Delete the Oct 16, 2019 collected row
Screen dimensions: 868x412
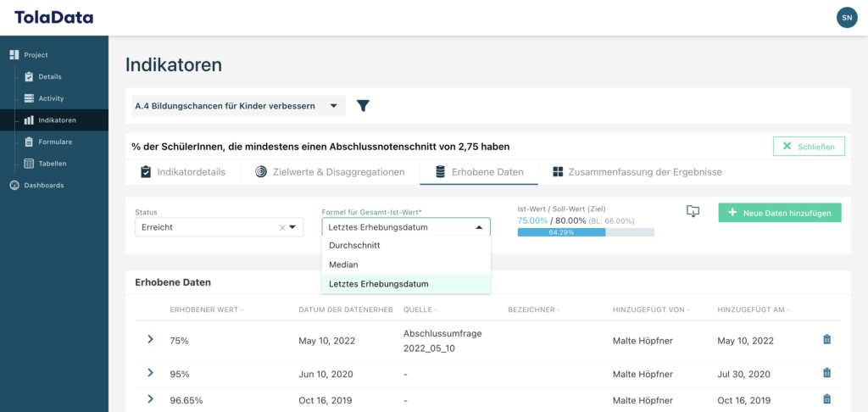[827, 398]
